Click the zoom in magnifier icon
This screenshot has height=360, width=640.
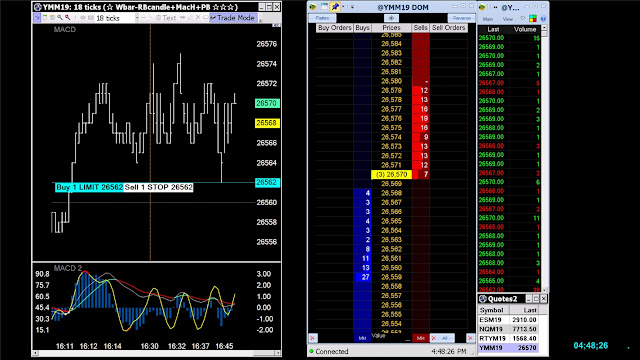(60, 18)
